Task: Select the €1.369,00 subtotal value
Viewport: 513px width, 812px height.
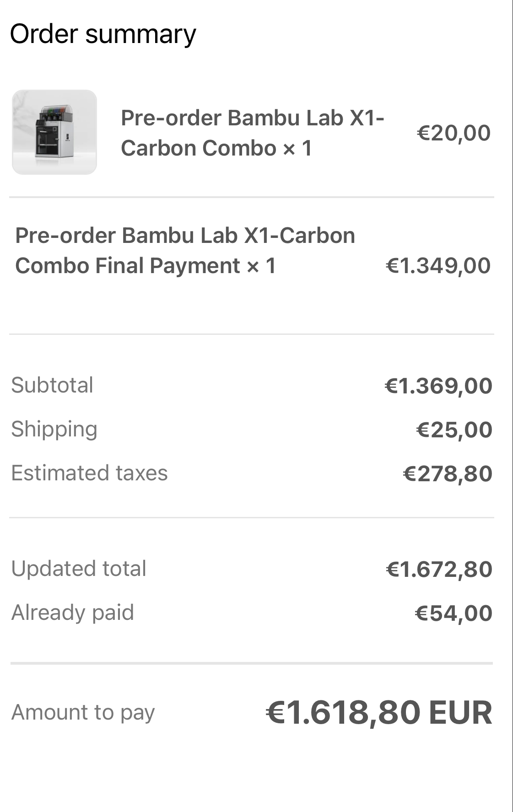Action: pyautogui.click(x=438, y=386)
